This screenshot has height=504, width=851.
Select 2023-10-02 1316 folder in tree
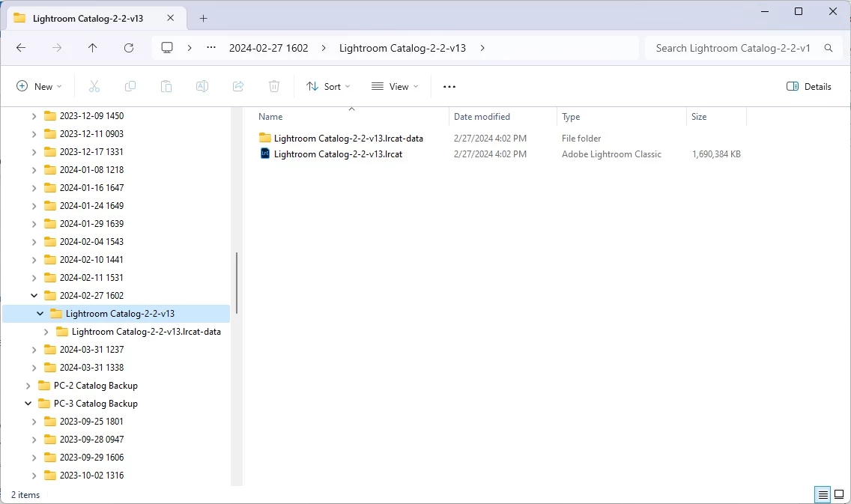point(91,476)
